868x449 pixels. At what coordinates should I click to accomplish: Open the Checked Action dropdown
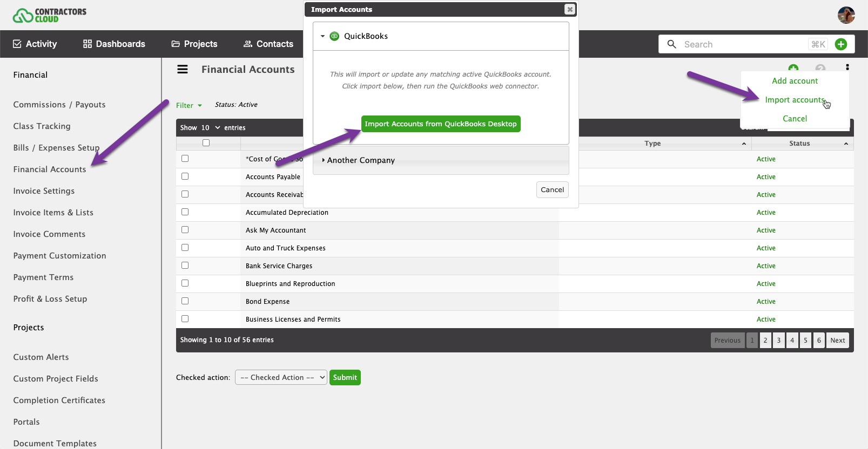point(281,377)
